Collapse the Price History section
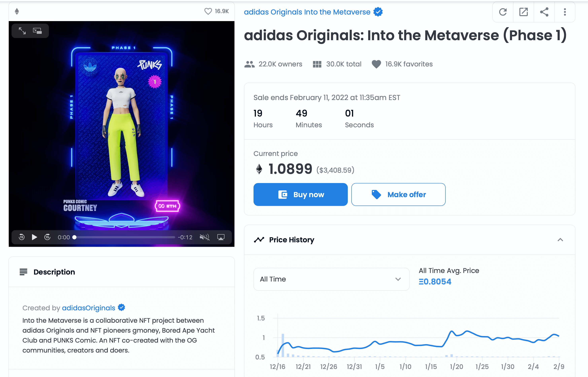The width and height of the screenshot is (588, 377). point(560,240)
